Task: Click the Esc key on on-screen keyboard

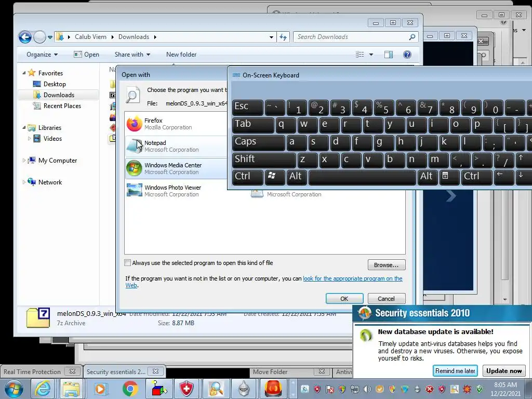Action: [x=248, y=107]
